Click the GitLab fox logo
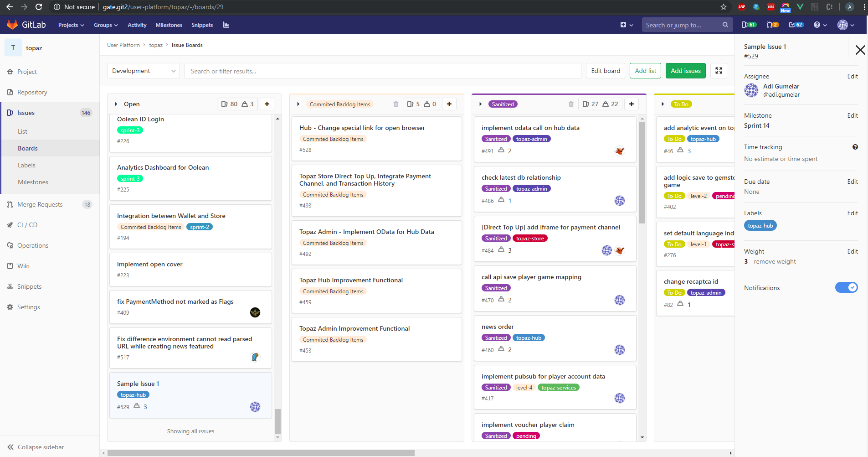This screenshot has width=868, height=457. coord(12,25)
